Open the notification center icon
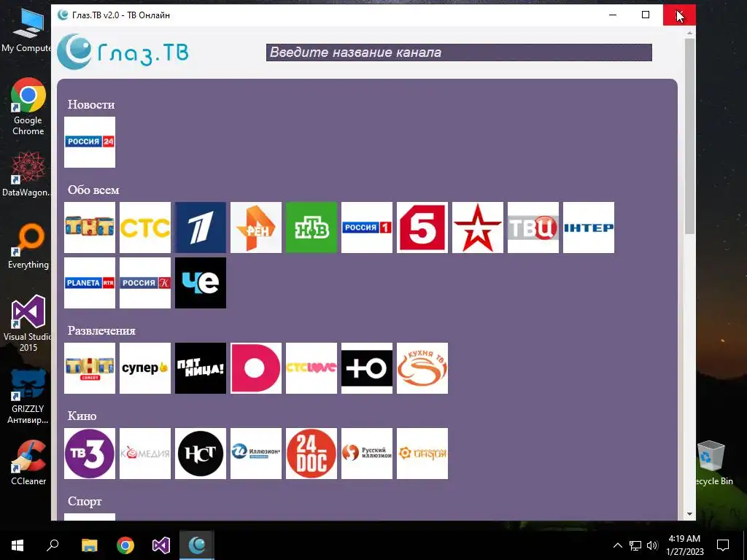Screen dimensions: 747x560 (x=723, y=545)
